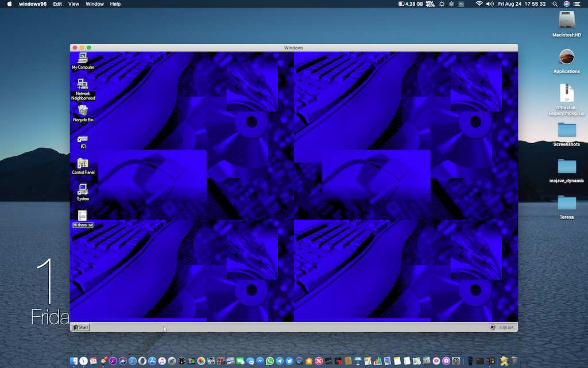Image resolution: width=588 pixels, height=368 pixels.
Task: Open iTunes from the Dock
Action: 162,361
